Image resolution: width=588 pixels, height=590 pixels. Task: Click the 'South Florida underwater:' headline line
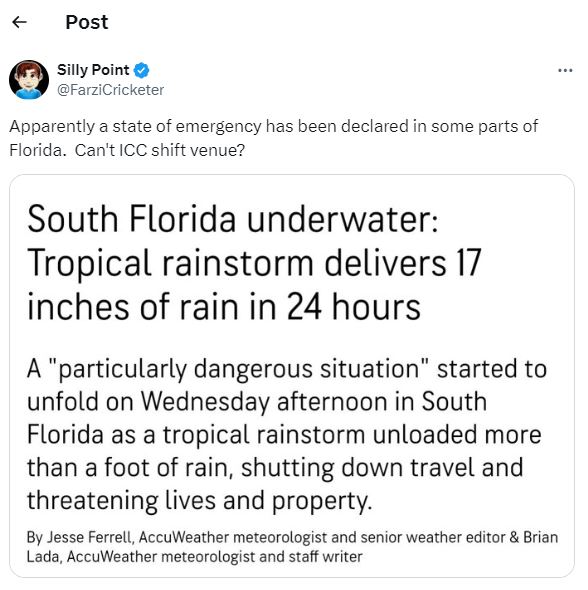pos(233,219)
